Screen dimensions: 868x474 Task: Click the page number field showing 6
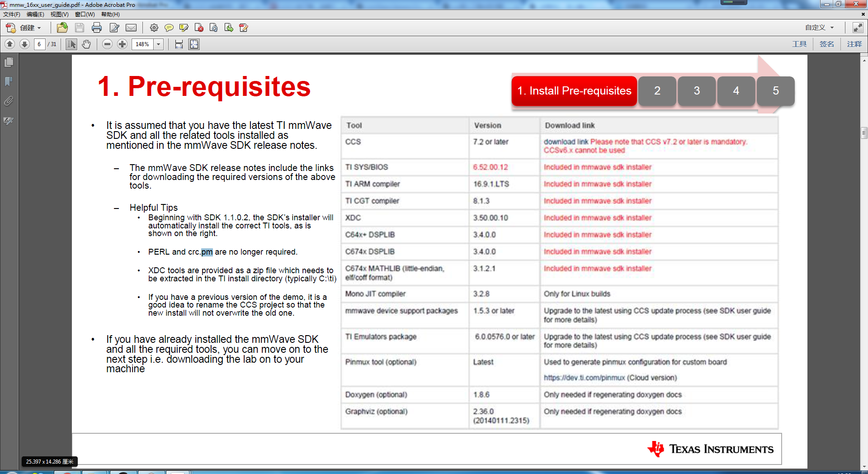point(39,44)
